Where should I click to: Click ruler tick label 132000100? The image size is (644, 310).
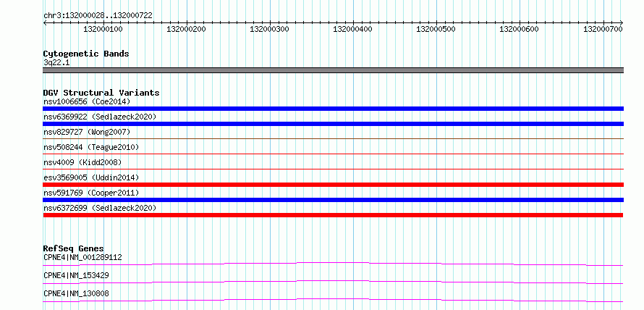coord(103,29)
